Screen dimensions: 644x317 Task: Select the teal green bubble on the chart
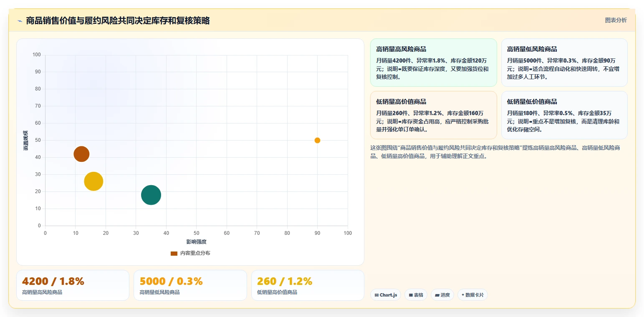[x=151, y=195]
